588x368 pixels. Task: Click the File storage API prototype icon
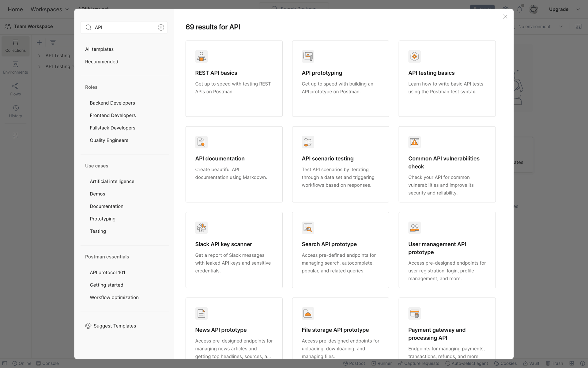[308, 313]
